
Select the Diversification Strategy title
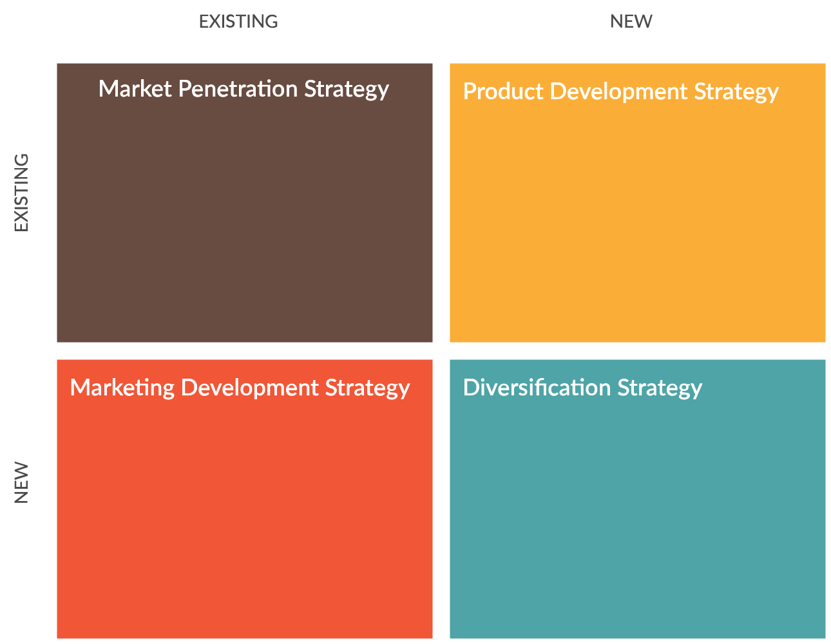[582, 388]
